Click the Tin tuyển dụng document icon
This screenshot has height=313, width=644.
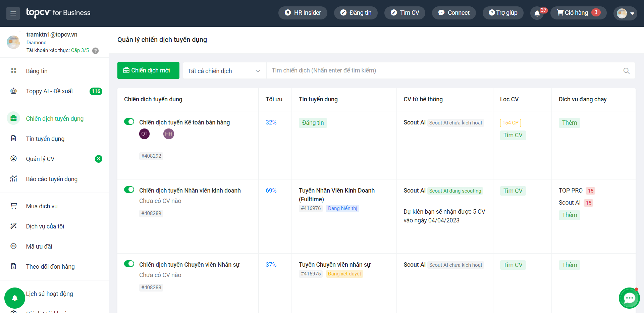pyautogui.click(x=13, y=138)
